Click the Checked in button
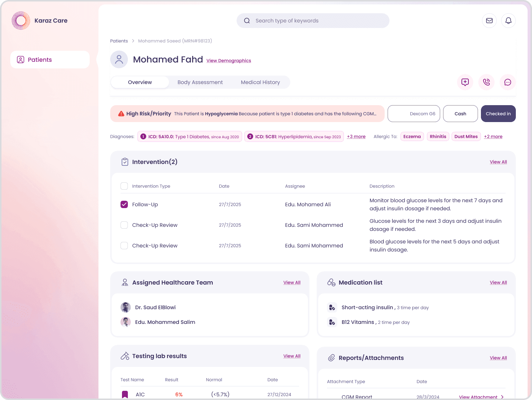Viewport: 532px width, 400px height. click(498, 114)
